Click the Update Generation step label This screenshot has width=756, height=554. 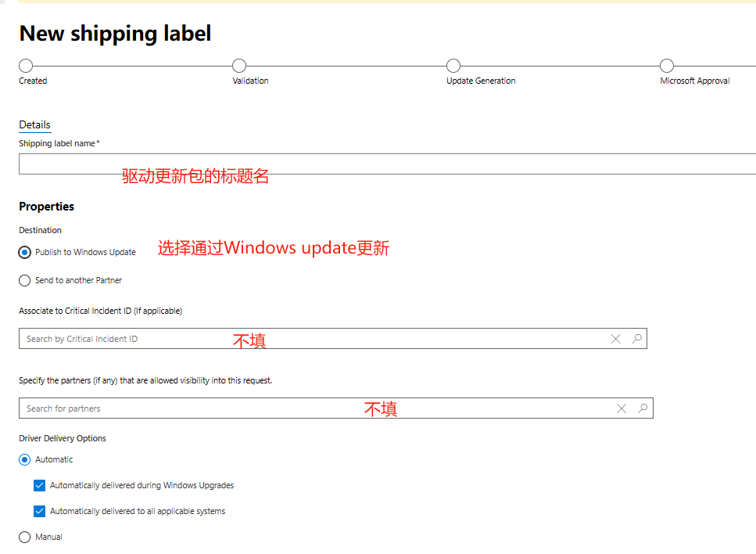pyautogui.click(x=481, y=81)
